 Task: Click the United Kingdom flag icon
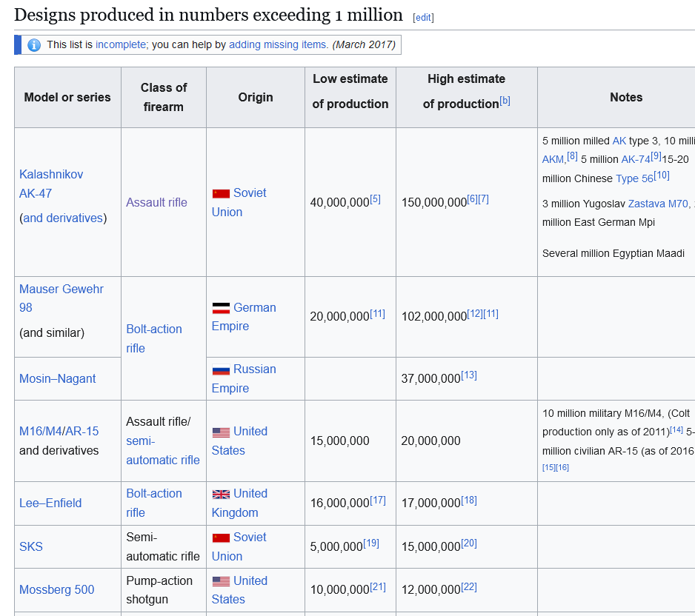221,494
